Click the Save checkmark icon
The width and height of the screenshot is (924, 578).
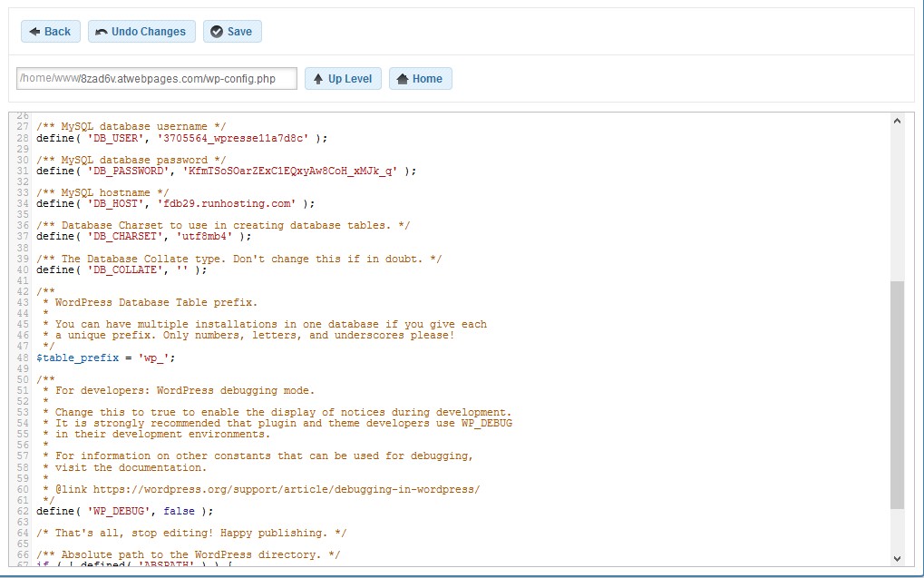tap(215, 31)
